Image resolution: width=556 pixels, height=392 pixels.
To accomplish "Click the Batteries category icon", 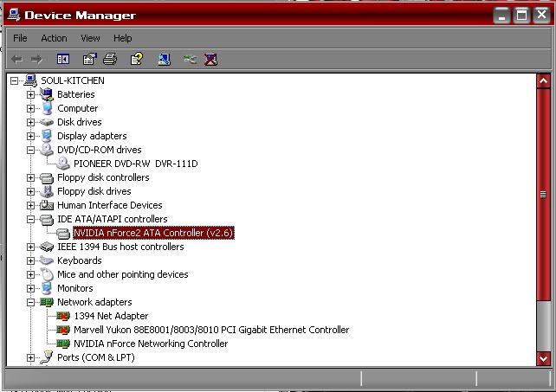I will click(47, 94).
